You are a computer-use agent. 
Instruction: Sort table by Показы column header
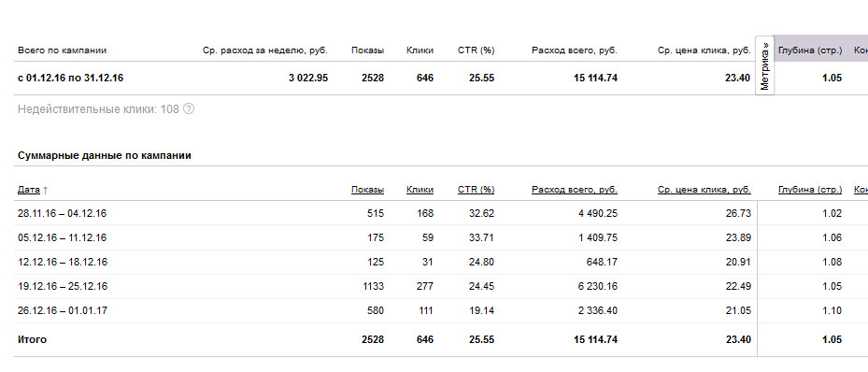[367, 190]
